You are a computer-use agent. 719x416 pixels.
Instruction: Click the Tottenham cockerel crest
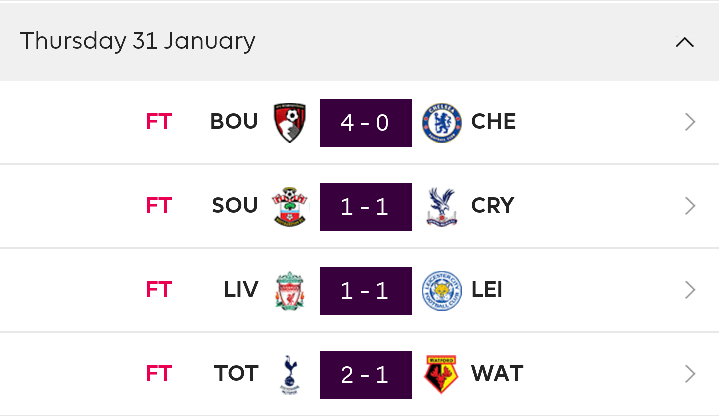(x=290, y=375)
